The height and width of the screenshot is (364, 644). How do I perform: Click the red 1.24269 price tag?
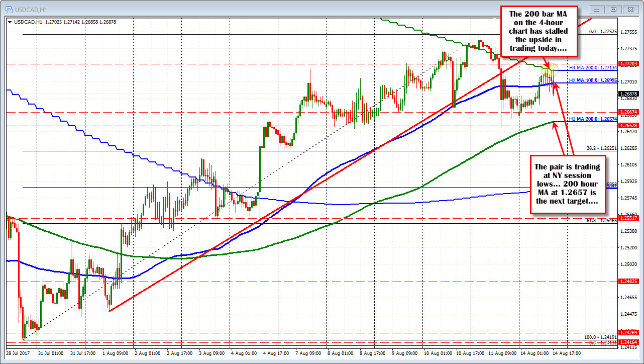point(629,332)
